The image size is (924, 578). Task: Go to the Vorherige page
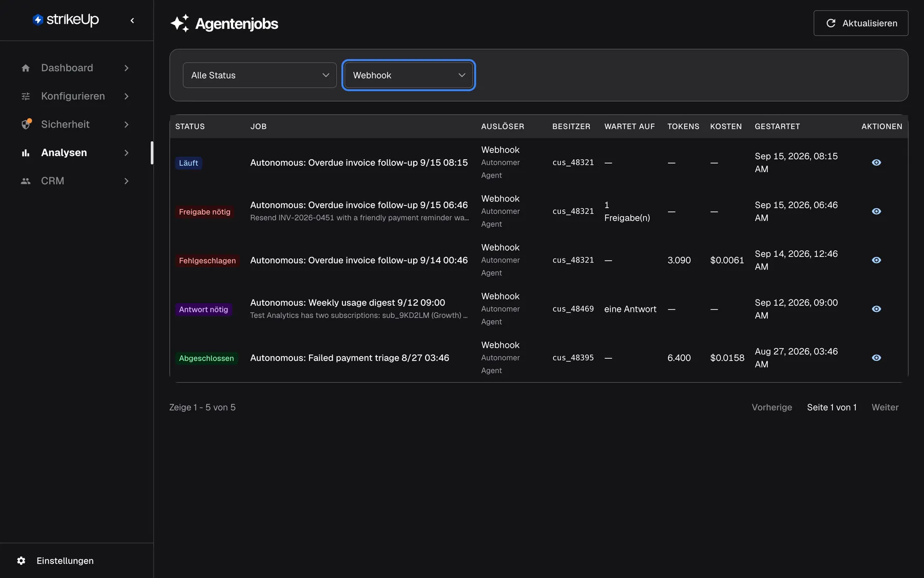tap(772, 407)
